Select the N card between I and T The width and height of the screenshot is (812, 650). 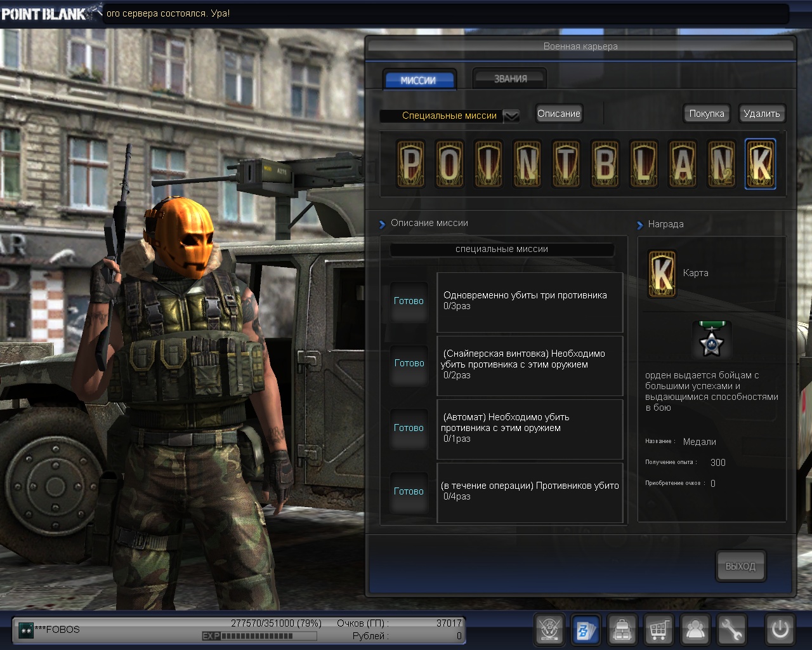pos(527,164)
